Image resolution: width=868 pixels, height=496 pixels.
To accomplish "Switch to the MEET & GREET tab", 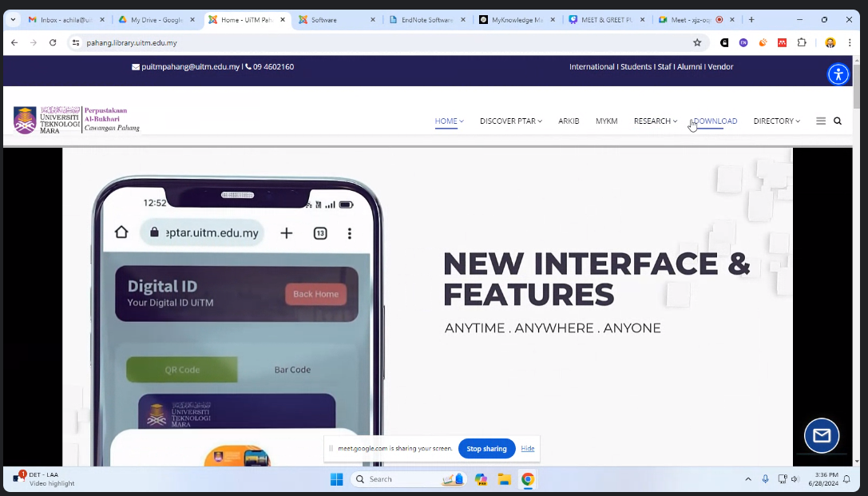I will (605, 19).
